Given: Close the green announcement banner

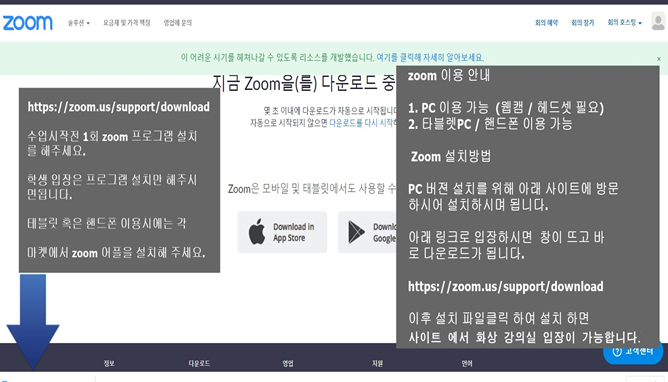Looking at the screenshot, I should [x=659, y=59].
